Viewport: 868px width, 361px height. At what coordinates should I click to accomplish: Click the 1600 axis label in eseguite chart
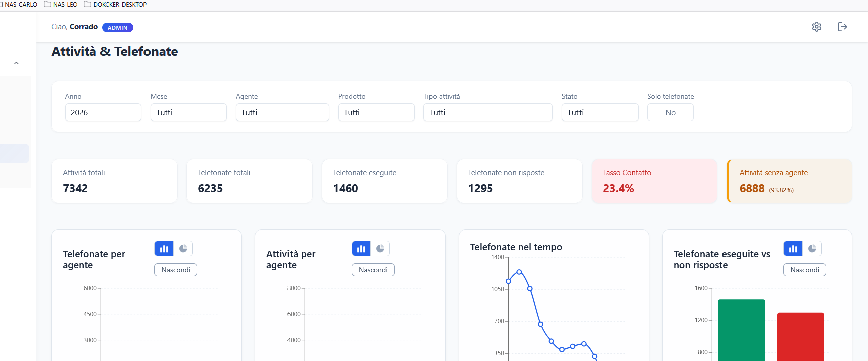pyautogui.click(x=701, y=288)
